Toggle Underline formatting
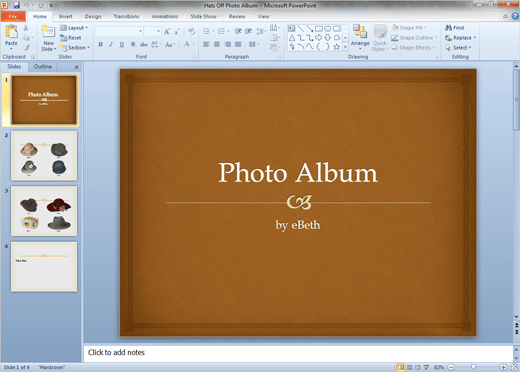 tap(122, 44)
